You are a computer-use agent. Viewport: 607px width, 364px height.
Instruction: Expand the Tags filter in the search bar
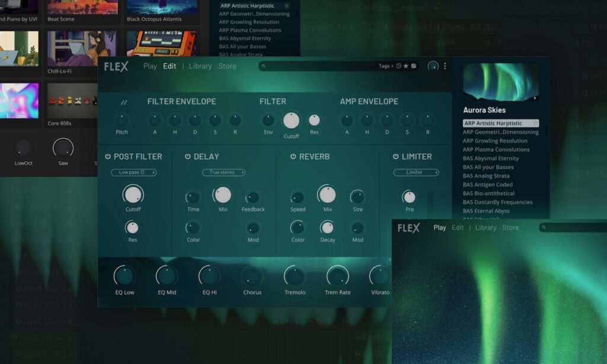(385, 66)
